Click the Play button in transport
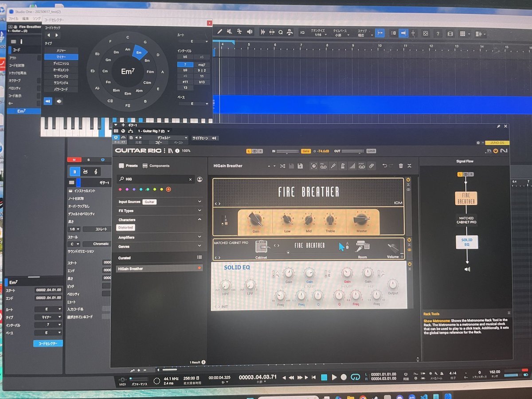 (334, 377)
